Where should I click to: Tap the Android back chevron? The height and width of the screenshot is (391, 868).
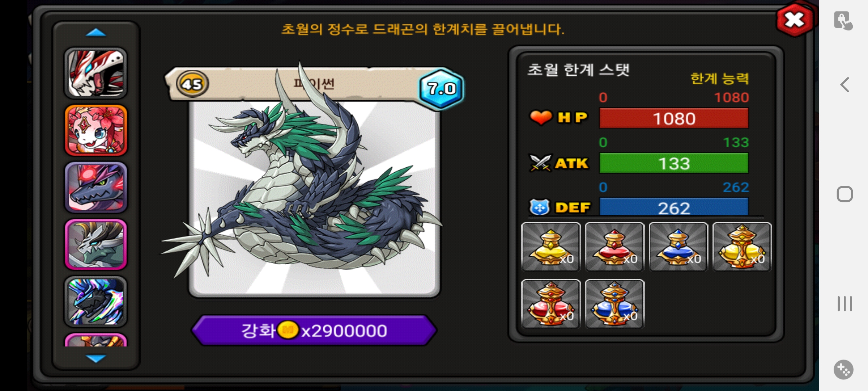(x=845, y=85)
